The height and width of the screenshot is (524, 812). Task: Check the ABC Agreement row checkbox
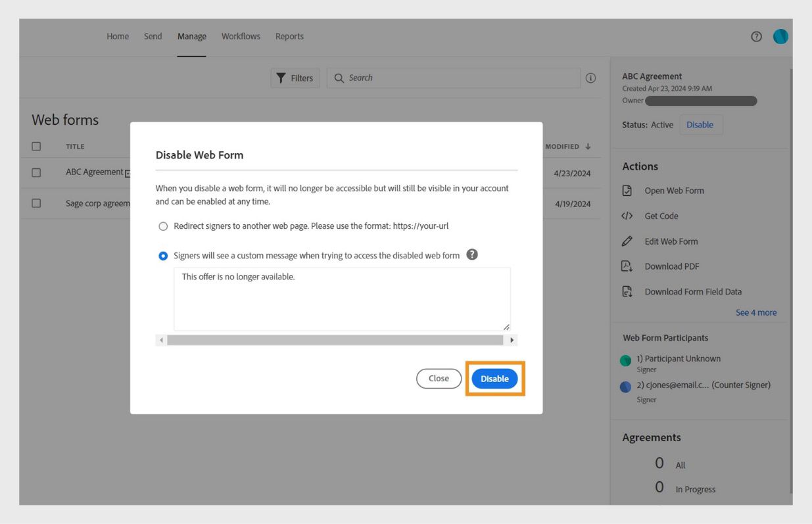[x=36, y=172]
